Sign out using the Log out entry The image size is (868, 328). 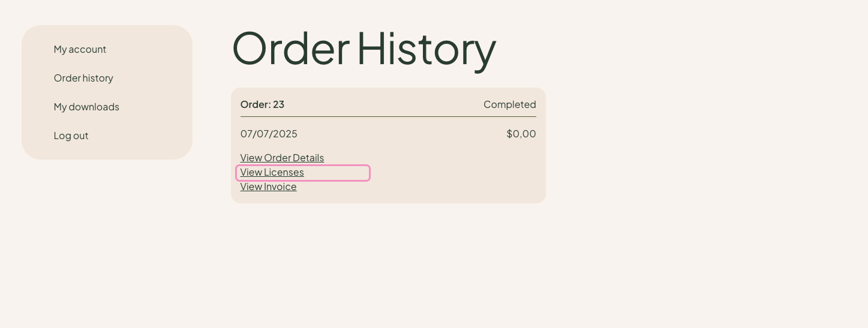pos(71,136)
